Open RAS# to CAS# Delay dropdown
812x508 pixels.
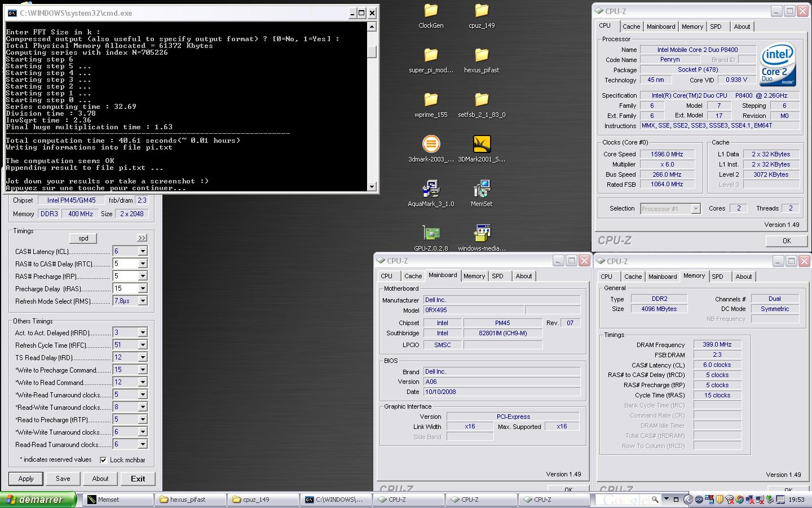point(143,264)
